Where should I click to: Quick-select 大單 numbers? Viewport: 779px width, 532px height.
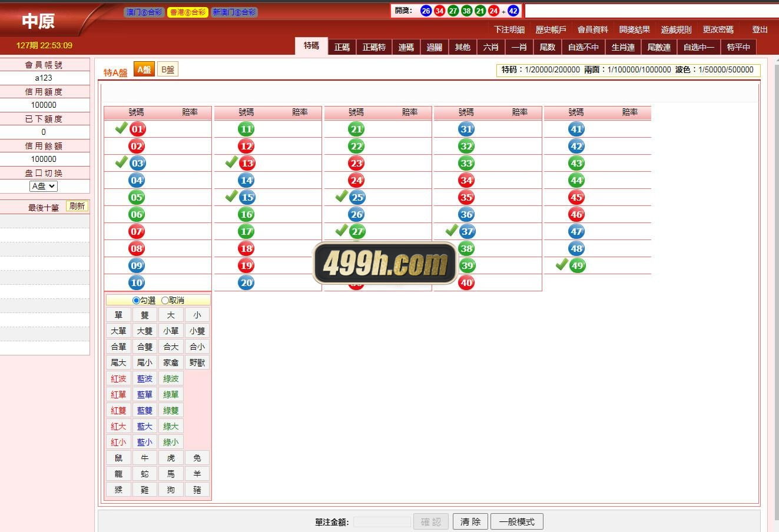click(119, 331)
